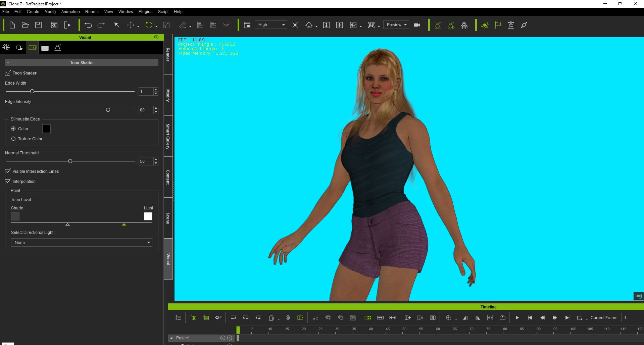Viewport: 644px width, 345px height.
Task: Open a project using the folder icon
Action: pyautogui.click(x=25, y=25)
